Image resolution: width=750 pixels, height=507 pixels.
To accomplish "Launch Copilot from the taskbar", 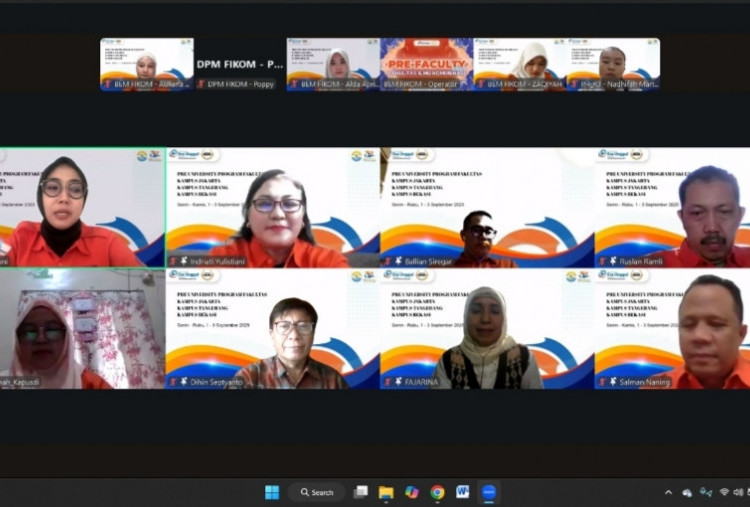I will pos(411,492).
